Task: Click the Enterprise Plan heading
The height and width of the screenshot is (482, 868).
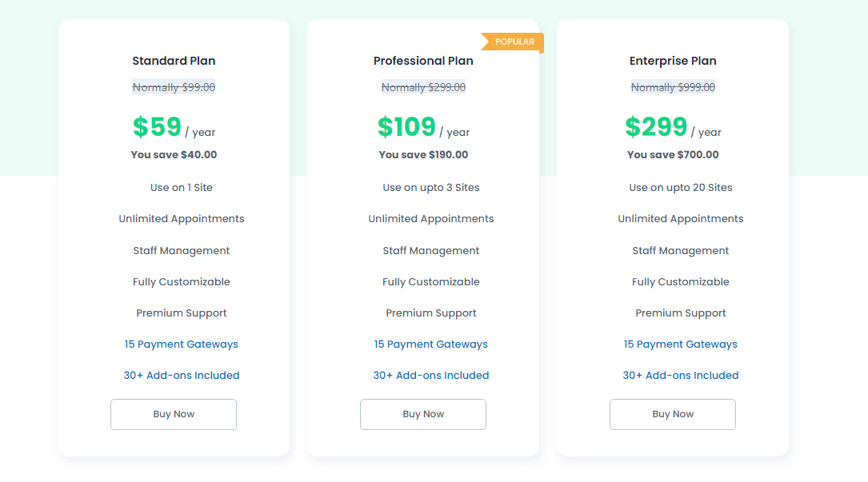Action: coord(673,61)
